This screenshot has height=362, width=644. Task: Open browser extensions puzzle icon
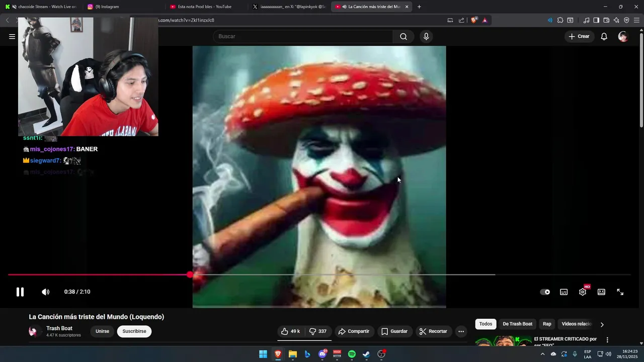[560, 20]
